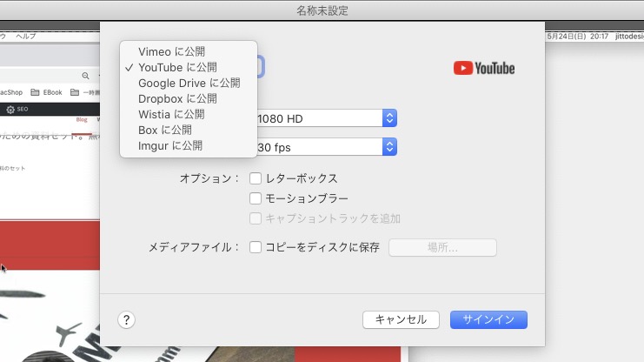
Task: Select Box に公開 menu item
Action: (188, 130)
